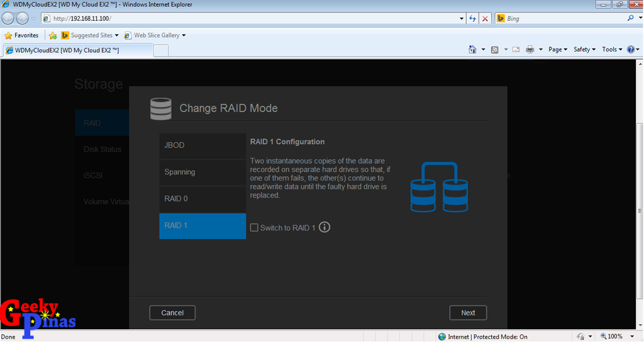This screenshot has height=343, width=644.
Task: Click the Web Slice Gallery page icon
Action: (x=128, y=35)
